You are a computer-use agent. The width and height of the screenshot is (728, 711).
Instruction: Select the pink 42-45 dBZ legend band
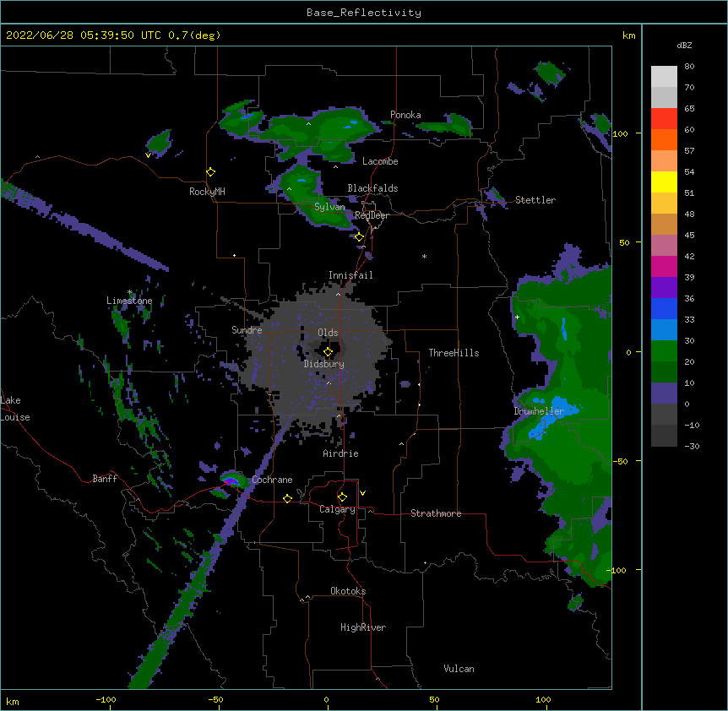(x=664, y=245)
